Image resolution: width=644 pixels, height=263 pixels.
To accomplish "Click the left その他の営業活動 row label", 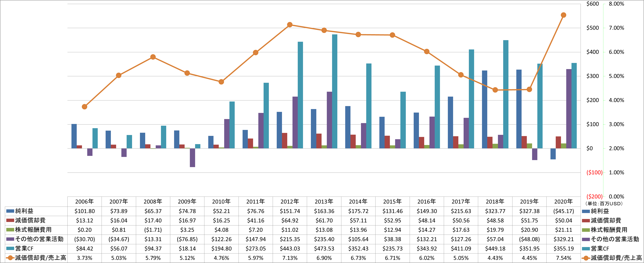I will tap(39, 239).
